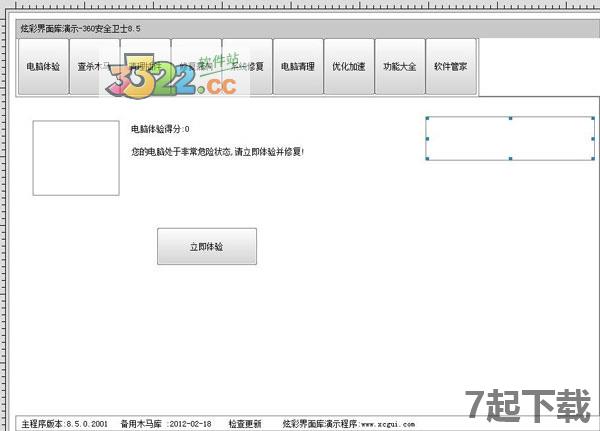Image resolution: width=600 pixels, height=431 pixels.
Task: Click the 电脑体验得分 score label
Action: tap(160, 129)
